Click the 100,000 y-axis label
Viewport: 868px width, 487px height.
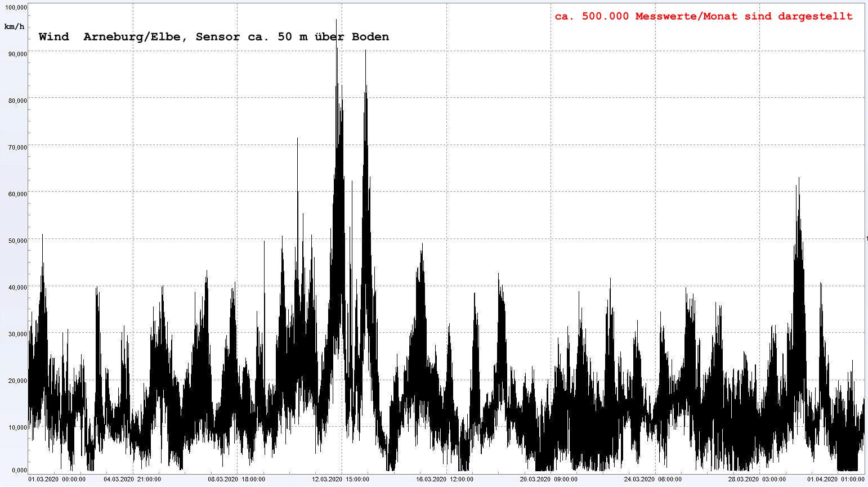(15, 7)
